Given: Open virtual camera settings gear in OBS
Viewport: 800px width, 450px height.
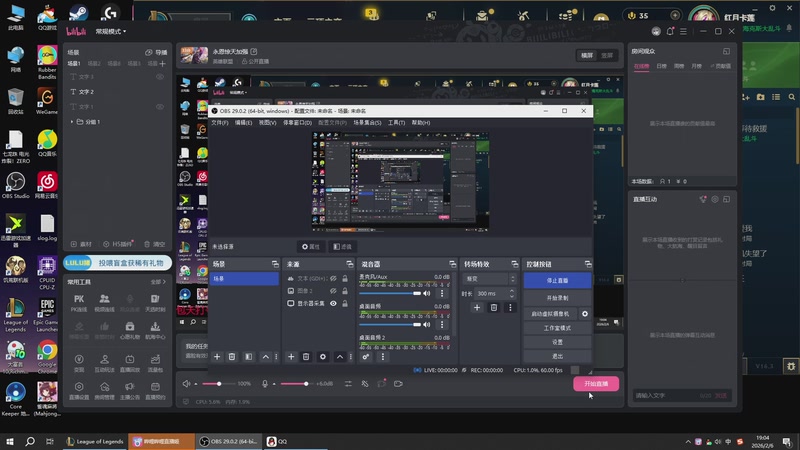Looking at the screenshot, I should pos(585,314).
